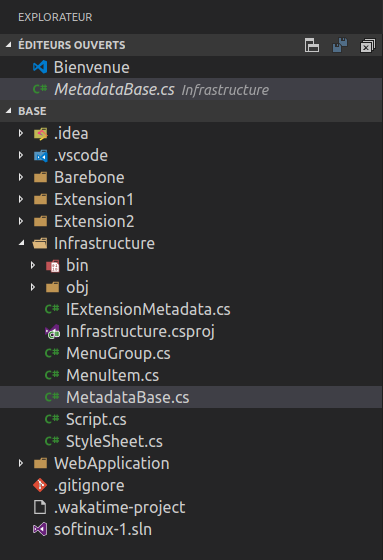This screenshot has width=383, height=560.
Task: Click the Visual Studio icon of softinux-1.sln
Action: tap(40, 529)
